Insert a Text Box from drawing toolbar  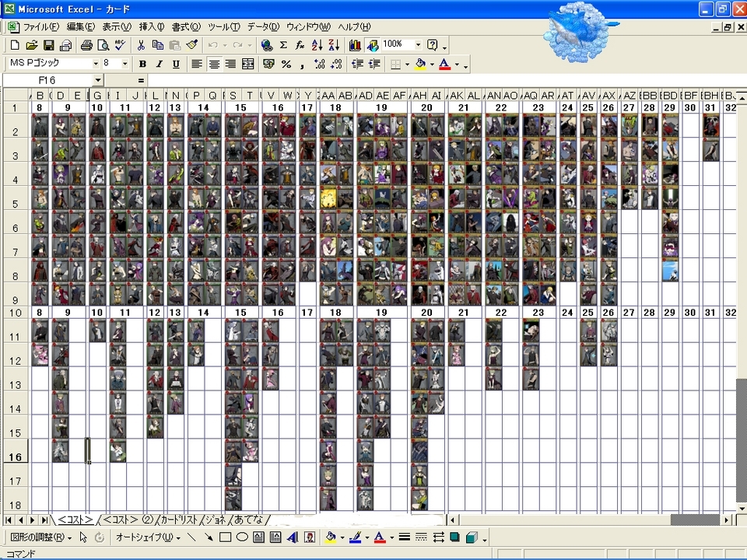258,537
